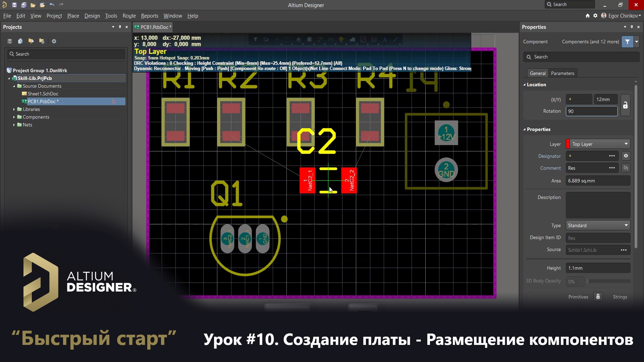
Task: Toggle Designator visibility eye icon
Action: tap(626, 156)
